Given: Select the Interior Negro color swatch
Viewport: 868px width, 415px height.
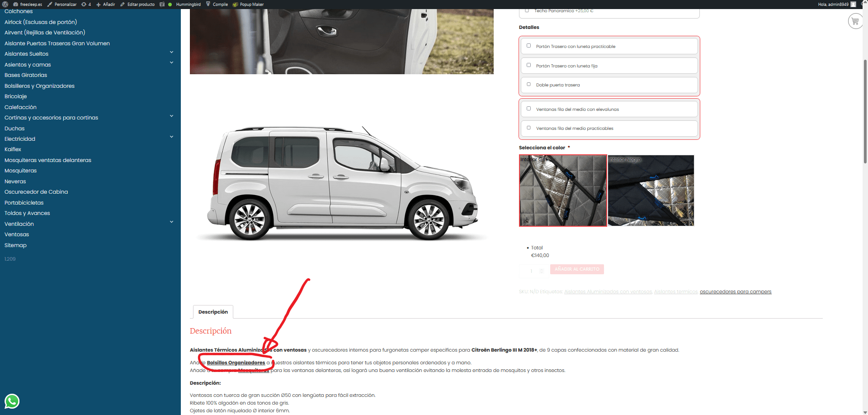Looking at the screenshot, I should click(651, 191).
